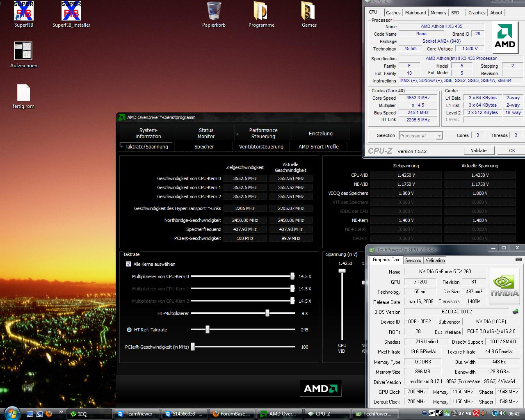Open the AMD Smart-Profile sub-tab
Viewport: 525px width, 420px height.
[x=319, y=146]
